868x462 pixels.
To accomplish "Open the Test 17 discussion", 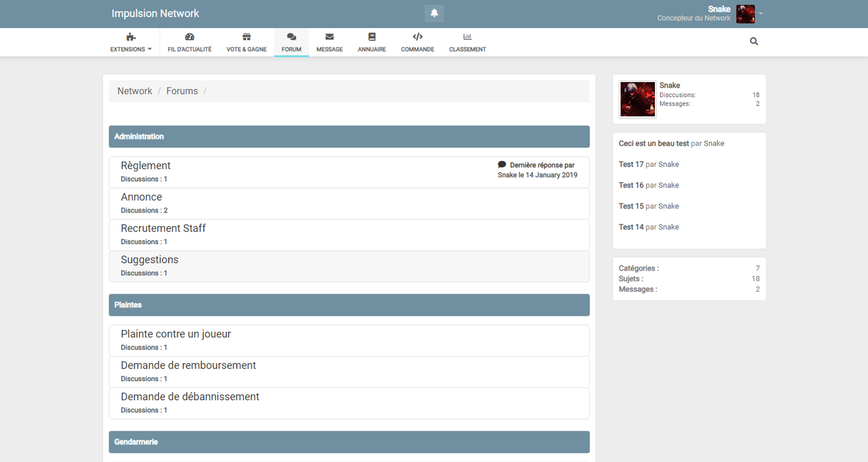I will 631,164.
